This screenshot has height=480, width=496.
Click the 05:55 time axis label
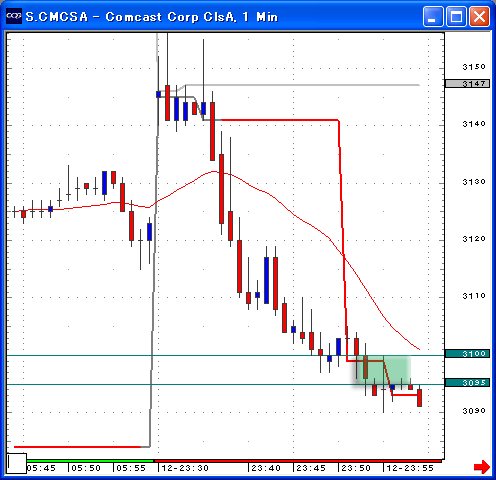coord(131,468)
